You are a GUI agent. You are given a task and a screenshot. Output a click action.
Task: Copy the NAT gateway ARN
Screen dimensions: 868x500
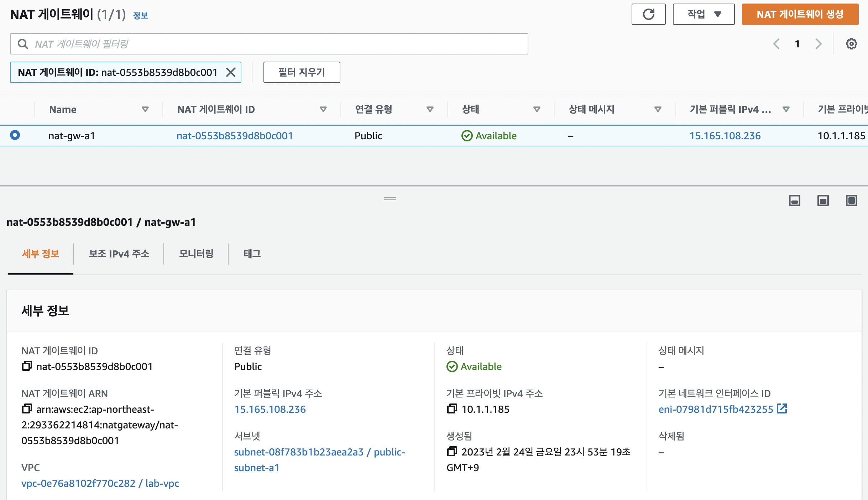tap(27, 409)
